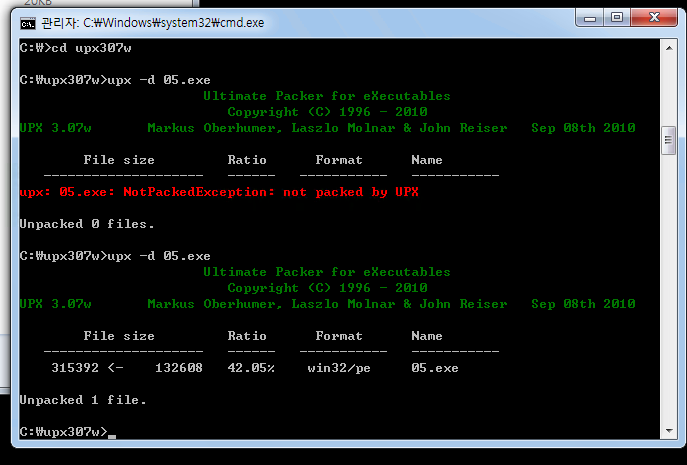The width and height of the screenshot is (687, 465).
Task: Click the 'Unpacked 0 files.' line
Action: pos(87,224)
